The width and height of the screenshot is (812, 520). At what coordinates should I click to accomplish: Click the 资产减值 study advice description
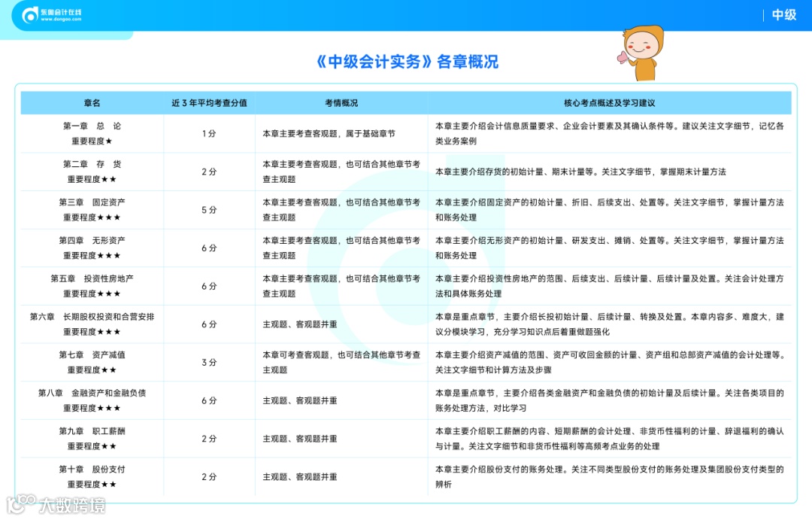point(610,363)
